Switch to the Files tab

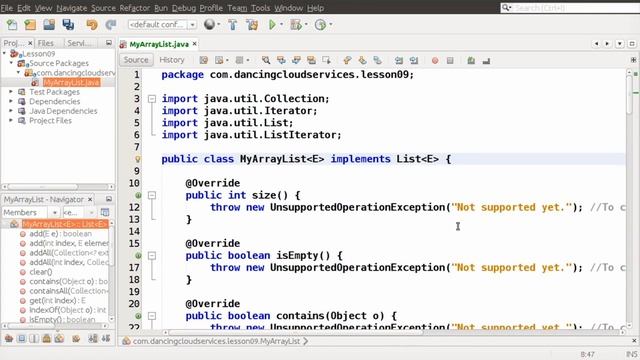pyautogui.click(x=46, y=43)
